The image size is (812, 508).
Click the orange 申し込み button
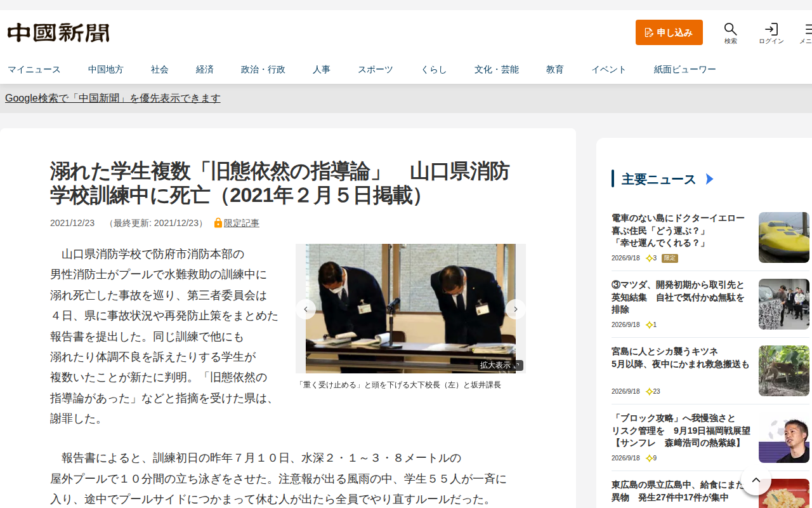click(669, 32)
